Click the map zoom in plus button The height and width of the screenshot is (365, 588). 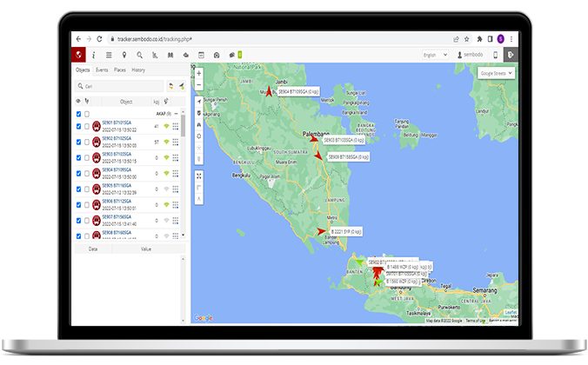click(x=199, y=74)
